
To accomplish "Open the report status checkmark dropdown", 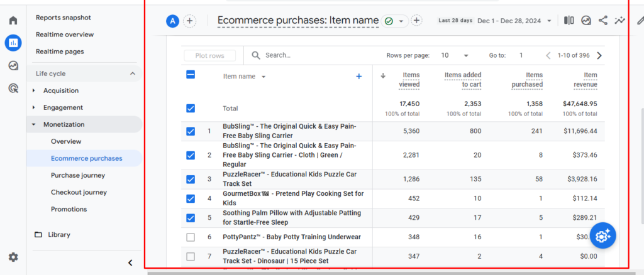I will tap(395, 21).
